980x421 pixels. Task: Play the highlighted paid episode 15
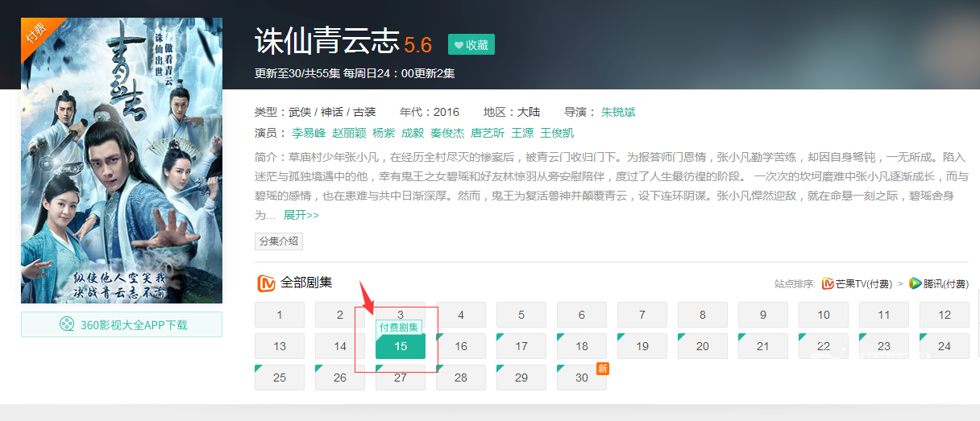pyautogui.click(x=401, y=346)
